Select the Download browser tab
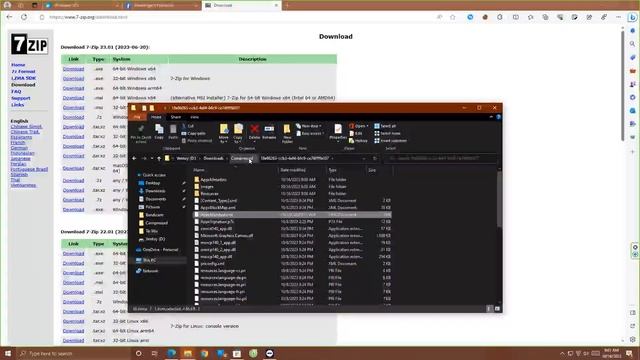Viewport: 640px width, 360px height. [242, 5]
